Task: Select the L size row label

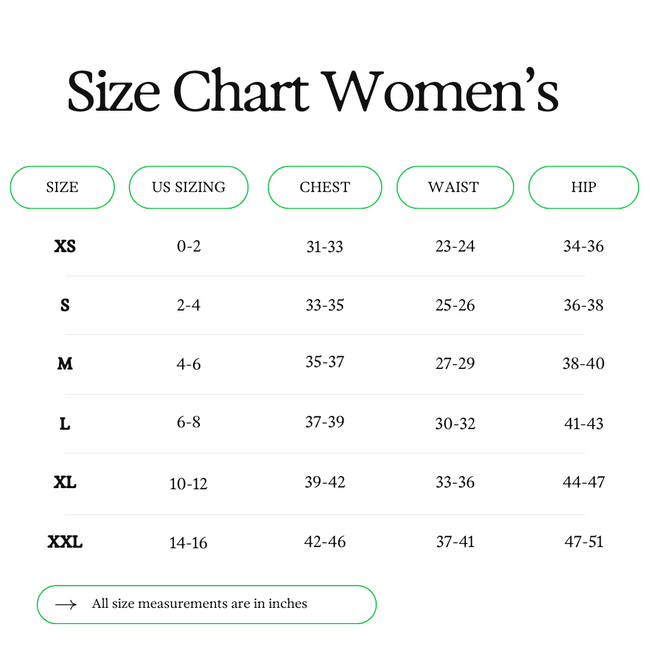Action: (x=65, y=423)
